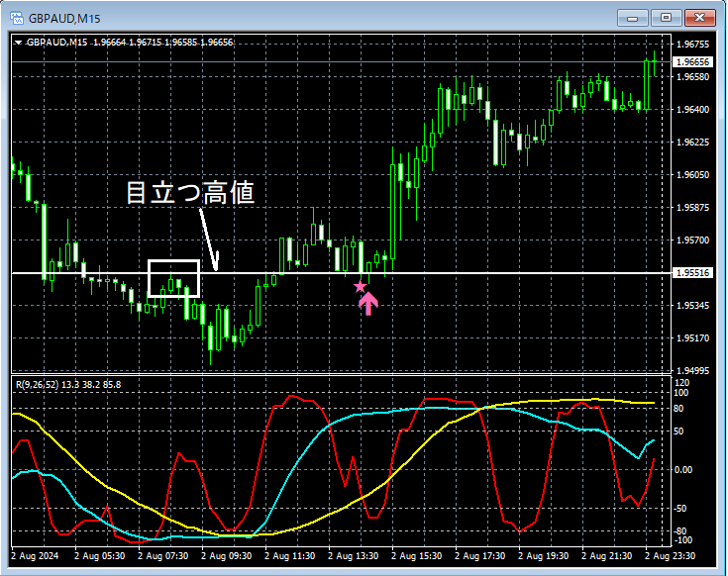Click the 2 Aug 09:30 time label
This screenshot has width=728, height=576.
(226, 556)
